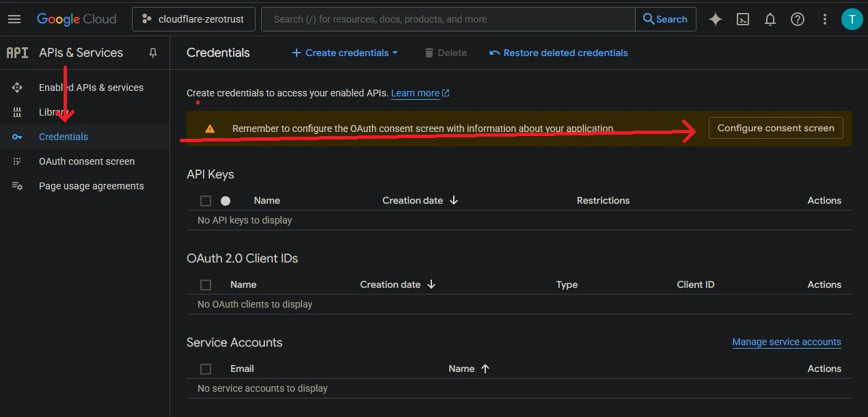Open the cloudflare-zerotrust project selector
Screen dimensions: 868x417
[193, 19]
